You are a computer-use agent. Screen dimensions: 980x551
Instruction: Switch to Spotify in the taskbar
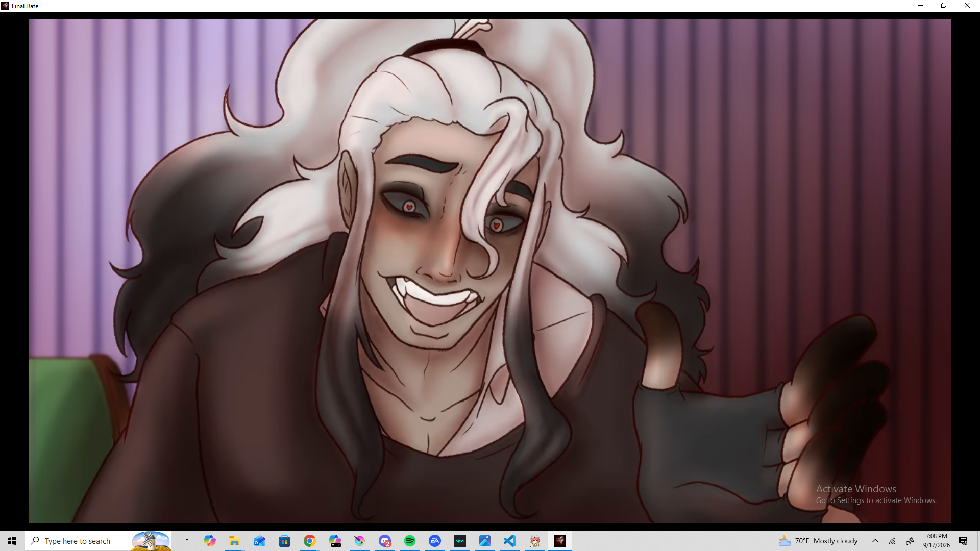[x=410, y=541]
